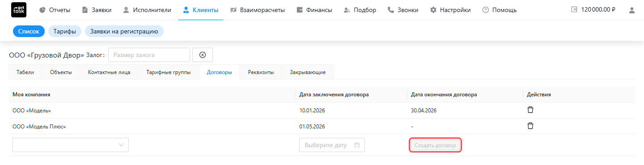Open the Финансы menu
Image resolution: width=644 pixels, height=165 pixels.
click(x=314, y=10)
